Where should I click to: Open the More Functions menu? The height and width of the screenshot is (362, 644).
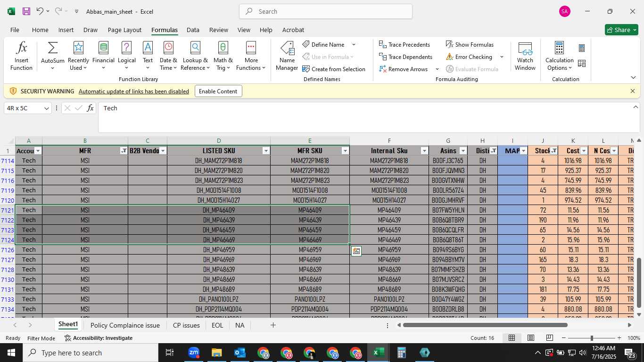pos(251,56)
